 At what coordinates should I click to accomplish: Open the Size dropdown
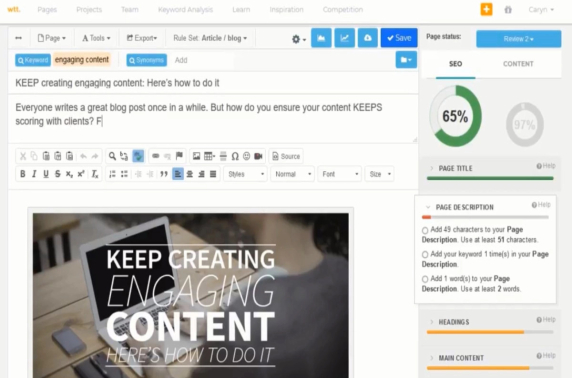(379, 174)
